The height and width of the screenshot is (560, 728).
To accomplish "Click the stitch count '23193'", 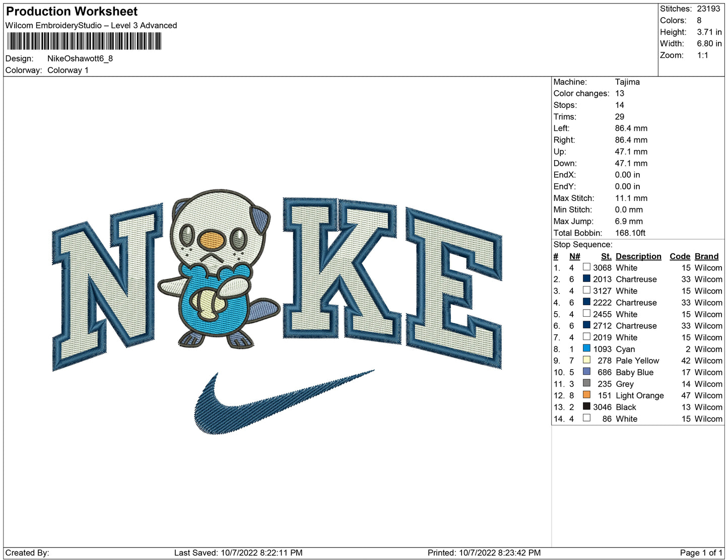I will coord(708,9).
